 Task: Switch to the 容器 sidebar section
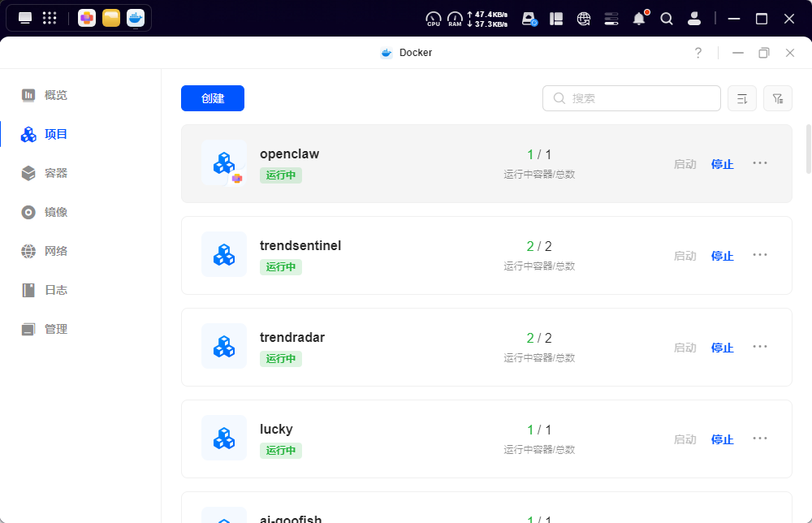[55, 173]
